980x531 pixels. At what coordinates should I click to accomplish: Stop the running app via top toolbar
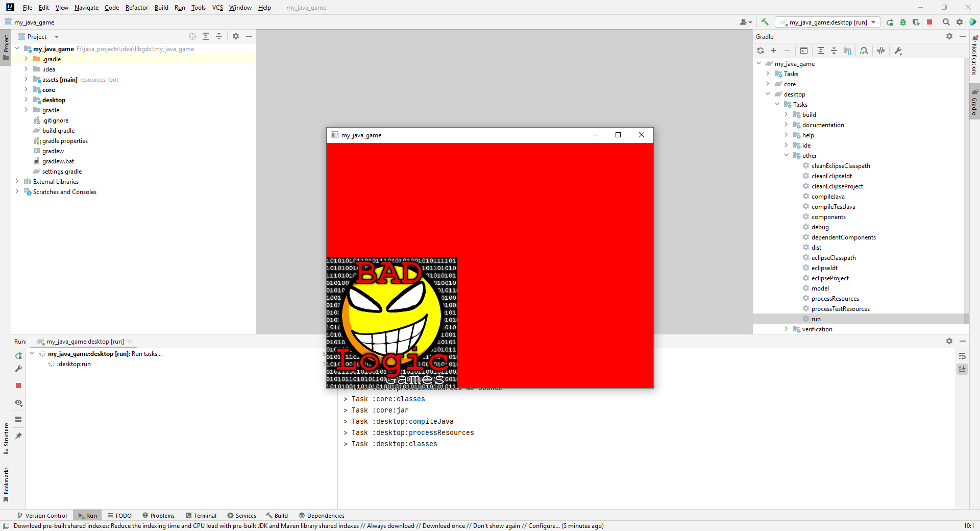929,22
